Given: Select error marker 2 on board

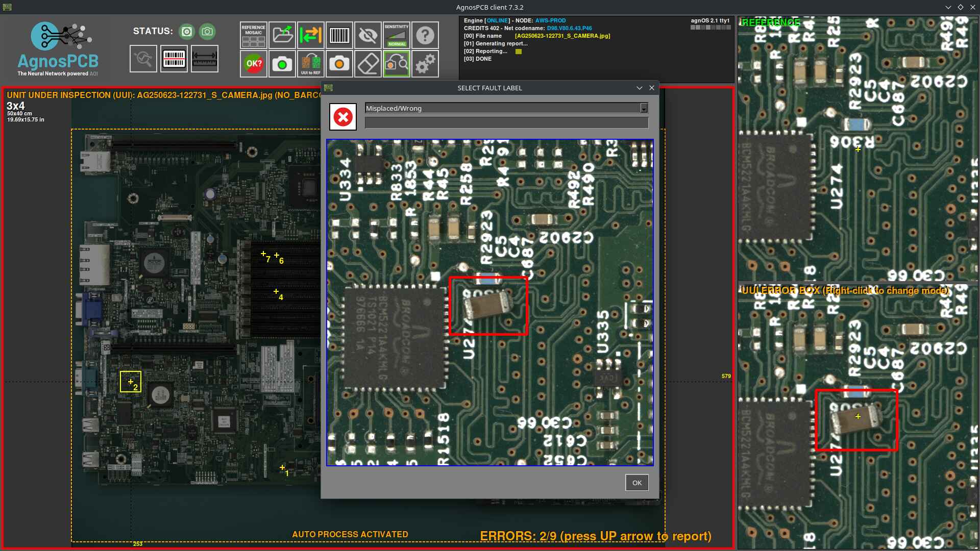Looking at the screenshot, I should (x=131, y=382).
